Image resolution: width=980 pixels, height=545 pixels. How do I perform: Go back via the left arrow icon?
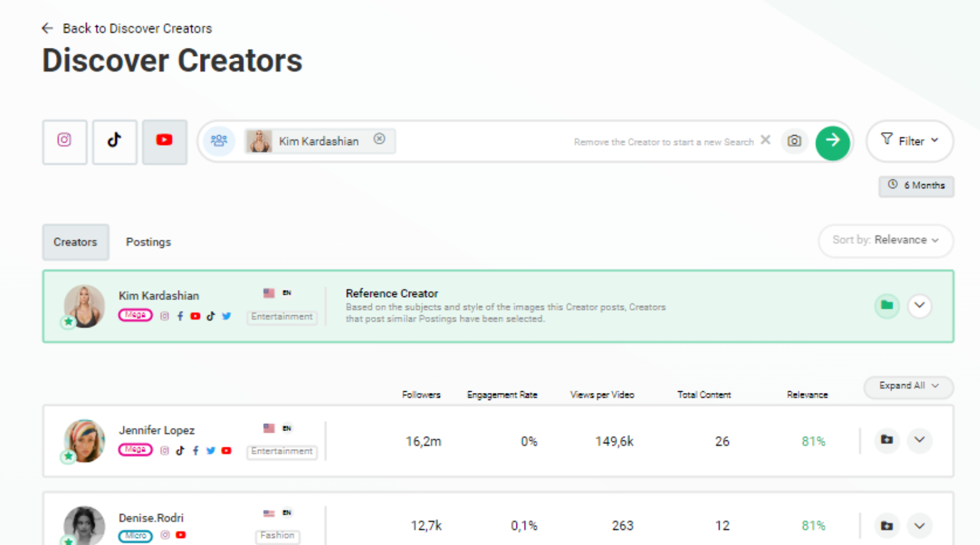[x=47, y=28]
